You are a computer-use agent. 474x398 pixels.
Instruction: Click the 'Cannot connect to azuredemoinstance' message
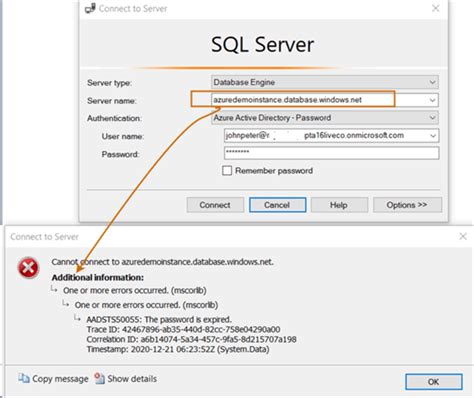pos(162,262)
